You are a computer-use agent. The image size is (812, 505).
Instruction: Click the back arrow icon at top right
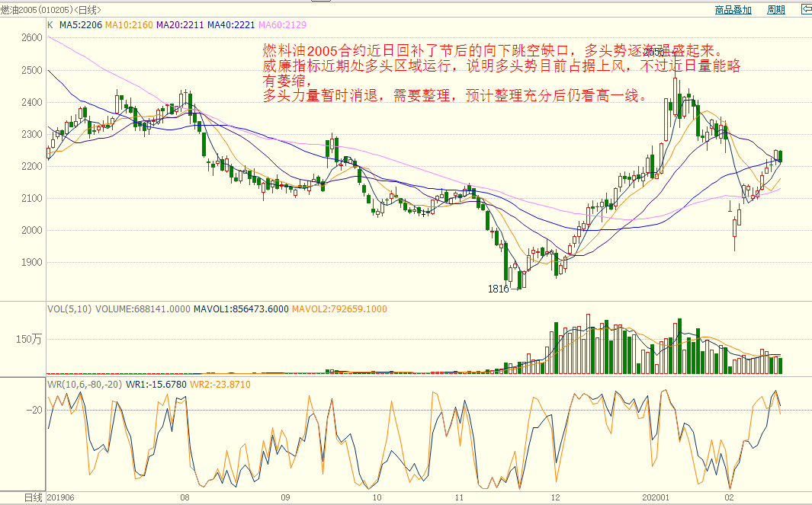pyautogui.click(x=806, y=10)
